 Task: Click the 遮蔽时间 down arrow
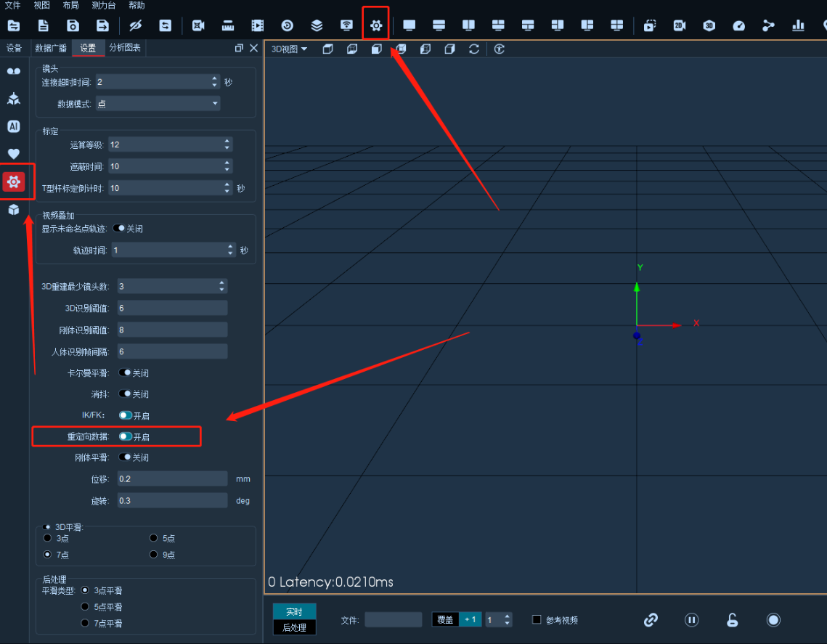[x=227, y=170]
